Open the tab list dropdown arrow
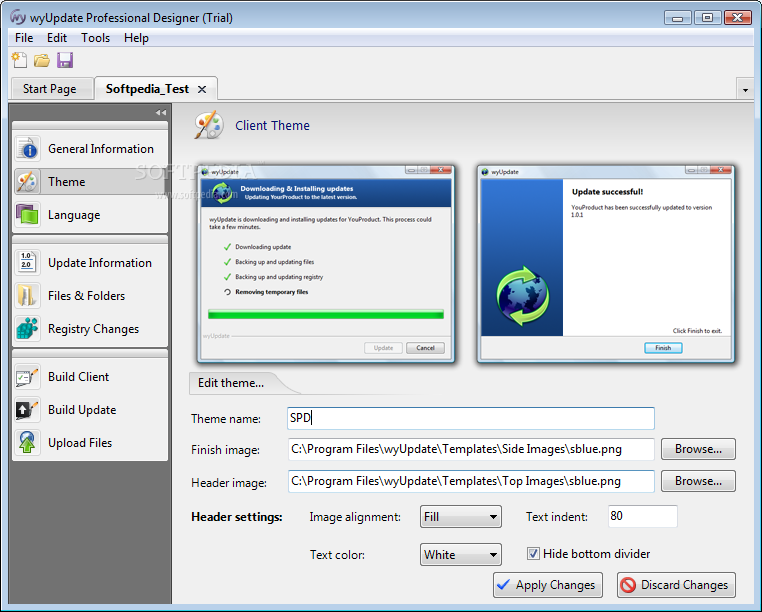Viewport: 762px width, 612px height. 745,90
